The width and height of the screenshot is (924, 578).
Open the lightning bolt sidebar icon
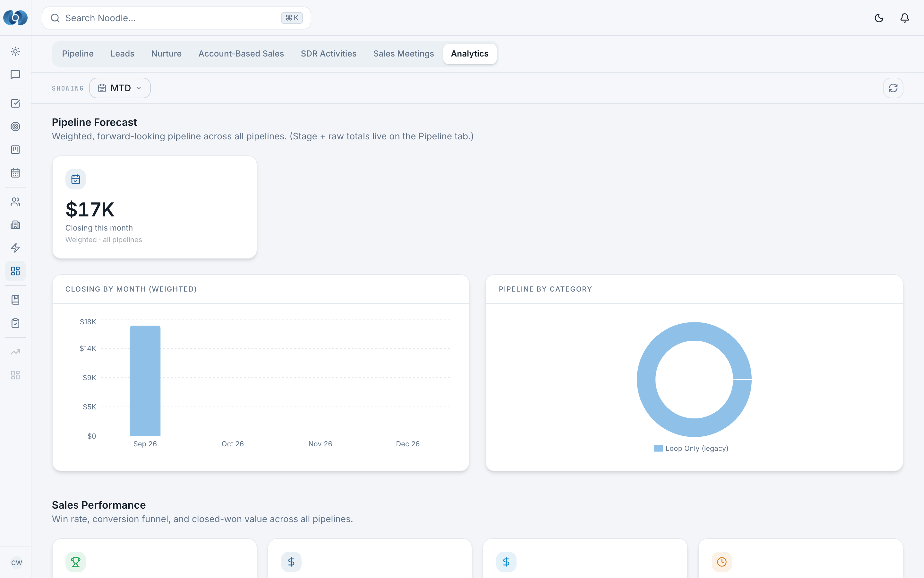(15, 248)
